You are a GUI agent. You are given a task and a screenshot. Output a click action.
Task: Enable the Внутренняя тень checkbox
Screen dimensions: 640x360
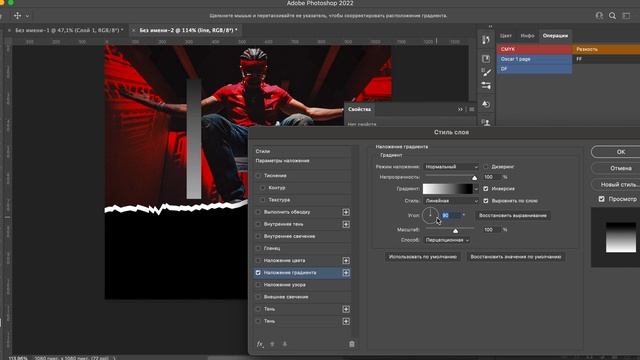point(258,224)
